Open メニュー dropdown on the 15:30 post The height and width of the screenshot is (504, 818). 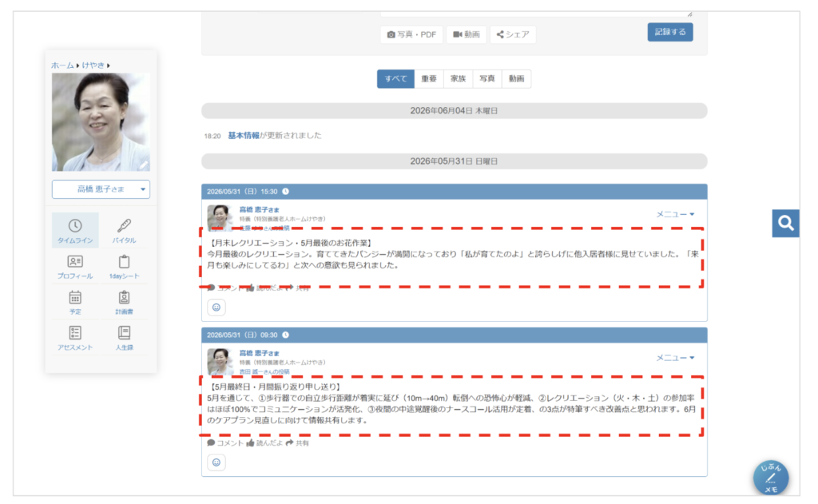675,214
